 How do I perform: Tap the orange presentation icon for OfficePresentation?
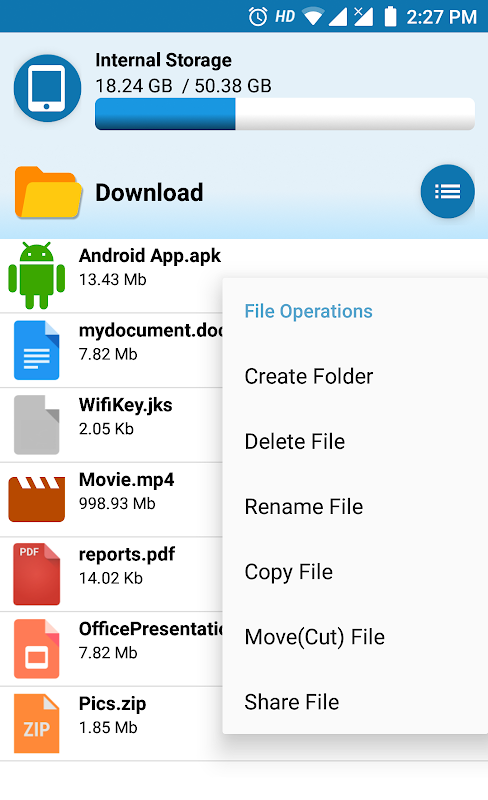point(37,648)
